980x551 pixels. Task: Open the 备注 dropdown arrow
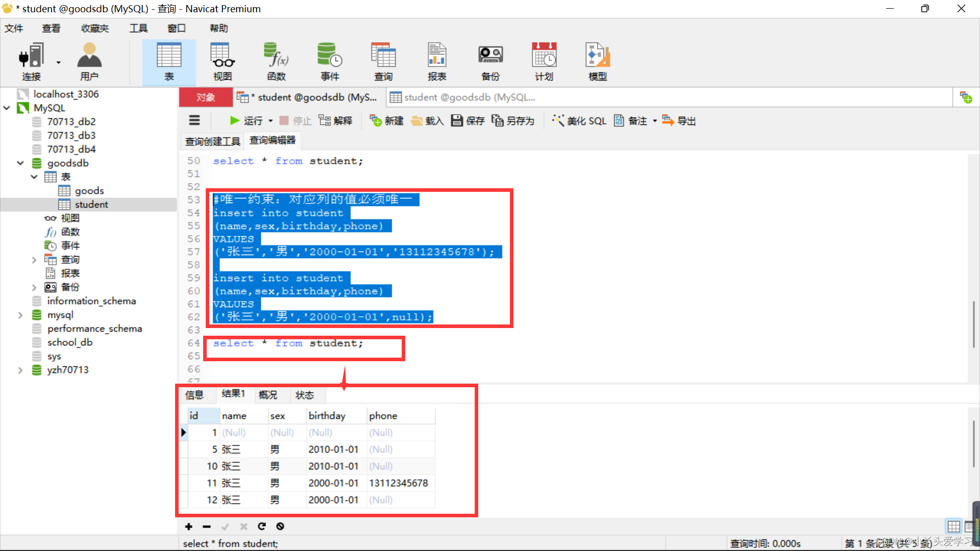pyautogui.click(x=655, y=121)
